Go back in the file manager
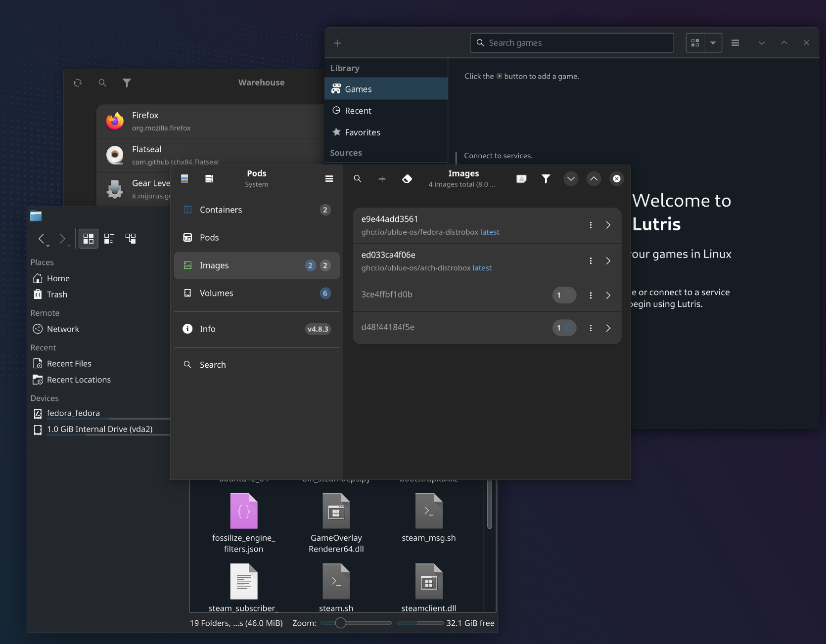 point(42,239)
